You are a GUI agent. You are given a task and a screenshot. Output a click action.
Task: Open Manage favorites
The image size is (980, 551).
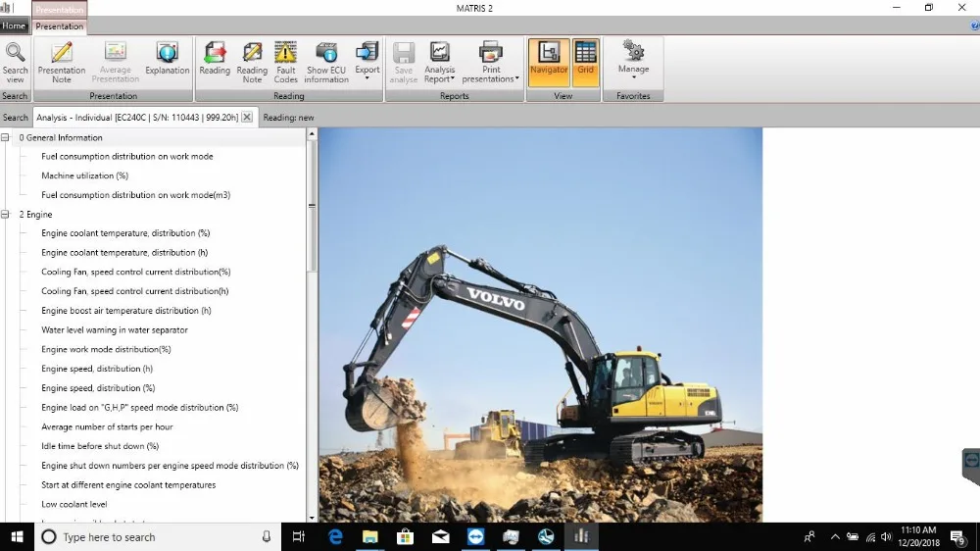click(633, 61)
